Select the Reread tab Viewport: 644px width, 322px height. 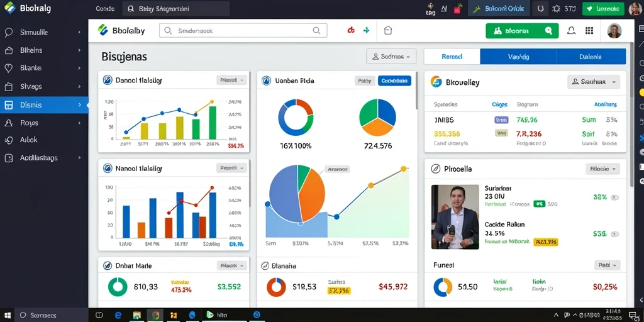(x=452, y=57)
